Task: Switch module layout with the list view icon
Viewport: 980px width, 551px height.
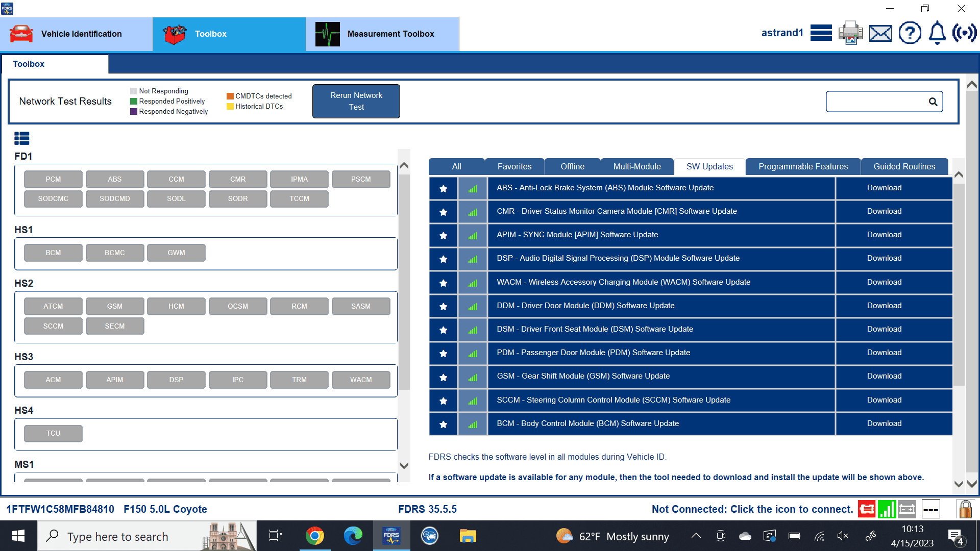Action: coord(22,138)
